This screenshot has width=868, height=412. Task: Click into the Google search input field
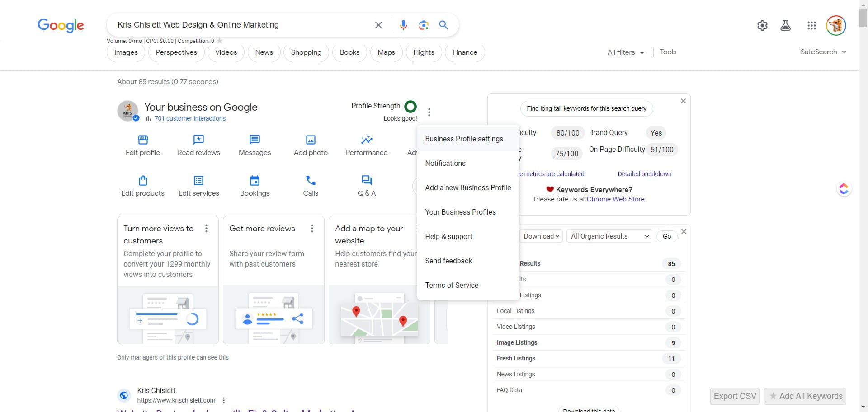pos(240,25)
